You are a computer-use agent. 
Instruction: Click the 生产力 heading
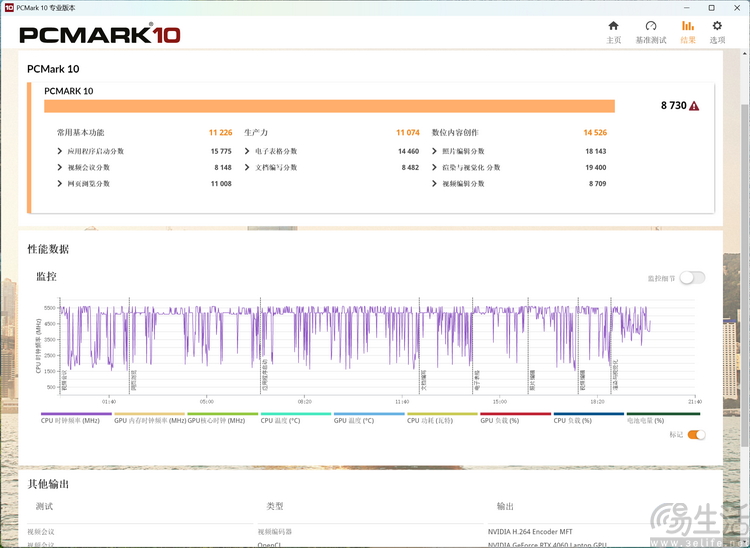tap(256, 132)
